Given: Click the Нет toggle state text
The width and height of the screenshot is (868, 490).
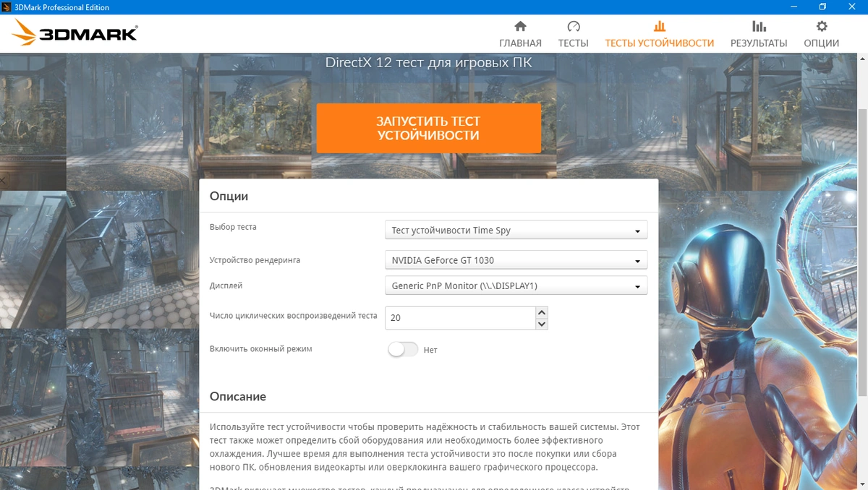Looking at the screenshot, I should pyautogui.click(x=430, y=350).
